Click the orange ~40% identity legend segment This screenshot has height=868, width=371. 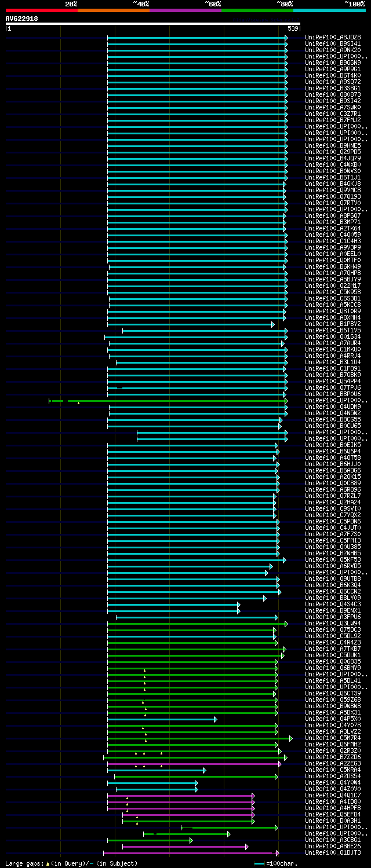(113, 10)
